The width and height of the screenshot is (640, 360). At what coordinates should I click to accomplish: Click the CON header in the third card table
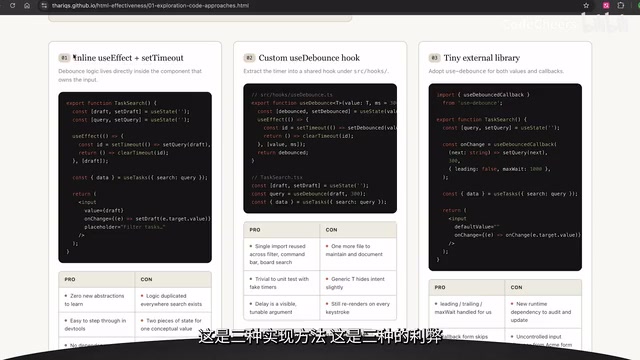(543, 287)
